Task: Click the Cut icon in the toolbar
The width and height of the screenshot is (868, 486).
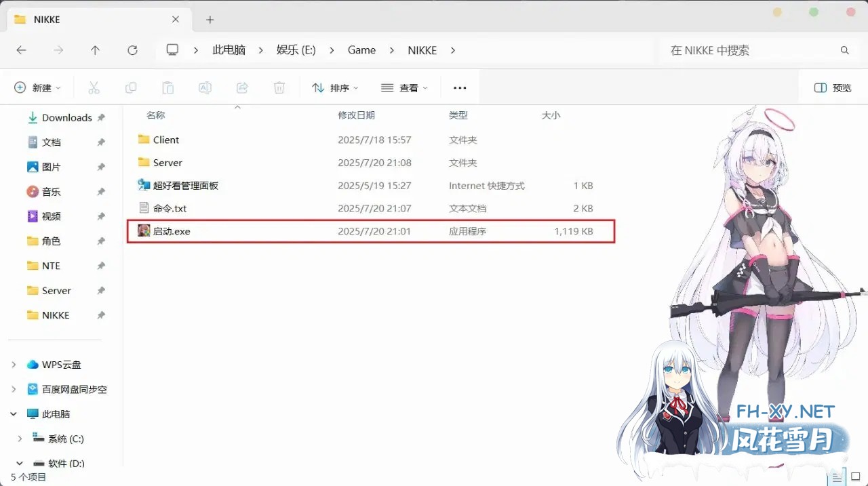Action: click(94, 87)
